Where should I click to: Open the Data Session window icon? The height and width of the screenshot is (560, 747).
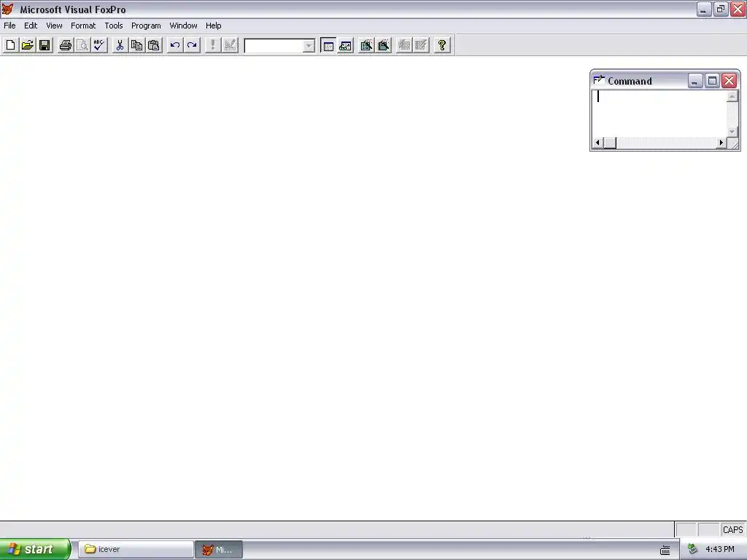(x=345, y=45)
